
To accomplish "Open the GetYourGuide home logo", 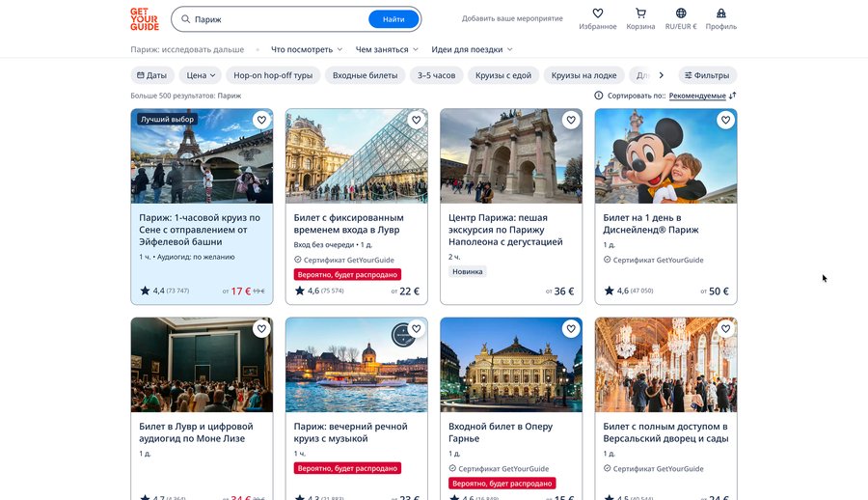I will (x=145, y=19).
